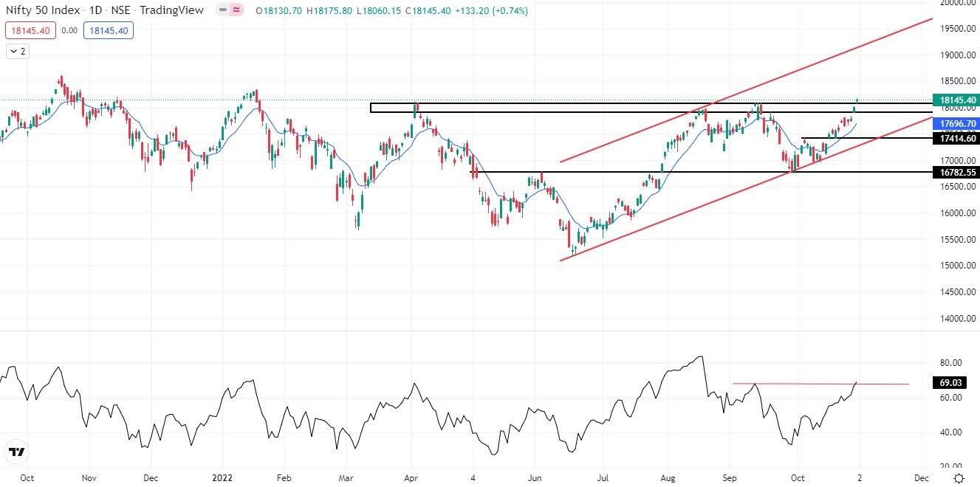Select the current price label 18145.40 on scale
980x487 pixels.
[x=956, y=100]
